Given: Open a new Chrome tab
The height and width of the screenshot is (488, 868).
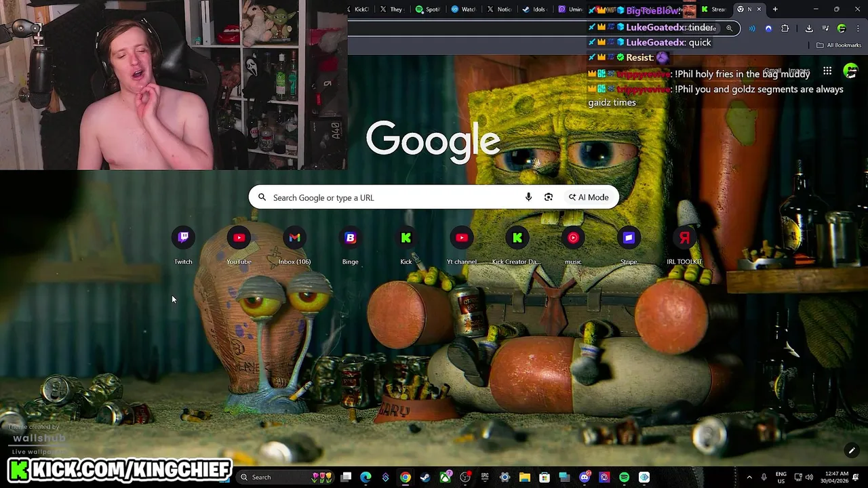Looking at the screenshot, I should [775, 9].
